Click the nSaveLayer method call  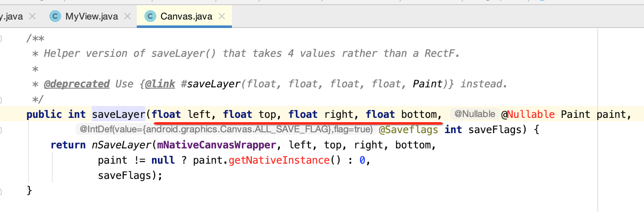121,145
